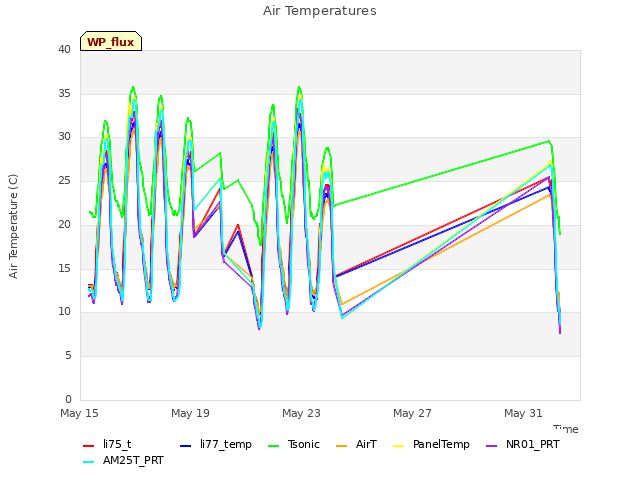Viewport: 640px width, 480px height.
Task: Click the WP_flux label badge
Action: click(x=111, y=41)
